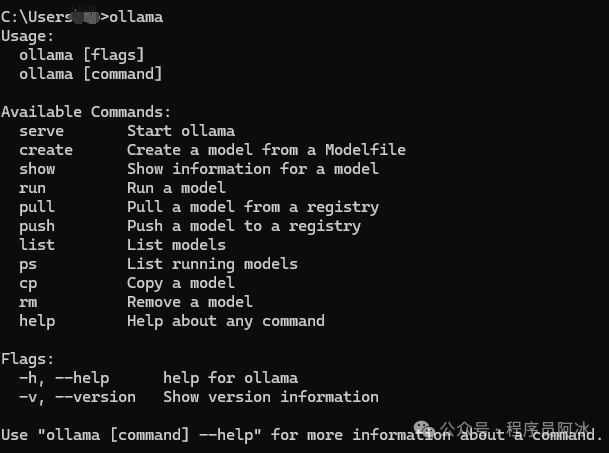Click the "create" command name

point(46,149)
